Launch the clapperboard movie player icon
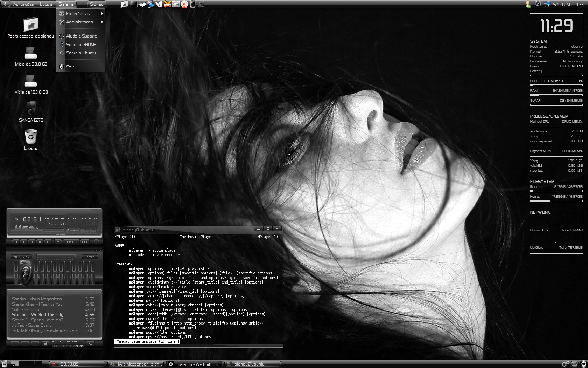This screenshot has height=368, width=588. point(201,4)
